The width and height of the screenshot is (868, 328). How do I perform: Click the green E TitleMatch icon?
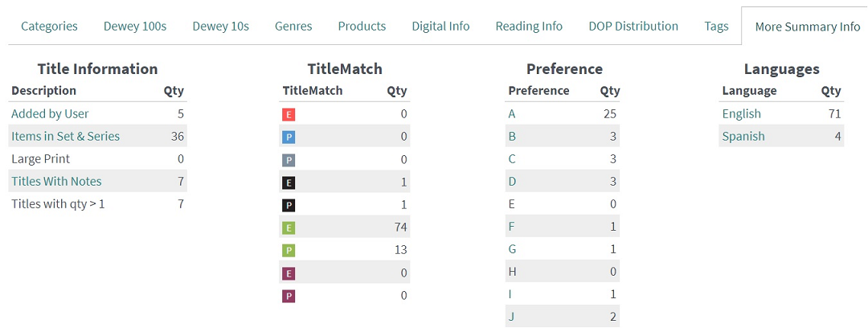coord(288,228)
